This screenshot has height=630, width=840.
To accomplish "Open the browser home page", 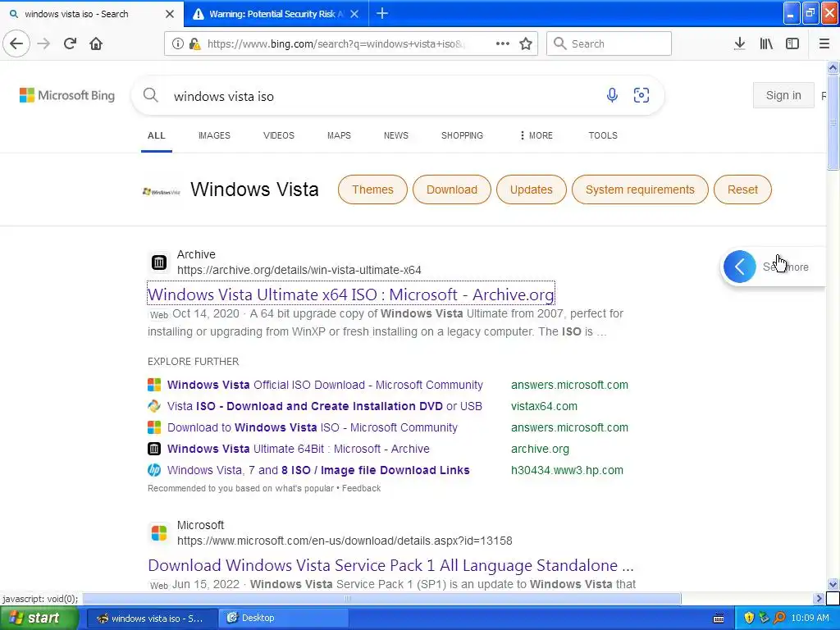I will (96, 43).
